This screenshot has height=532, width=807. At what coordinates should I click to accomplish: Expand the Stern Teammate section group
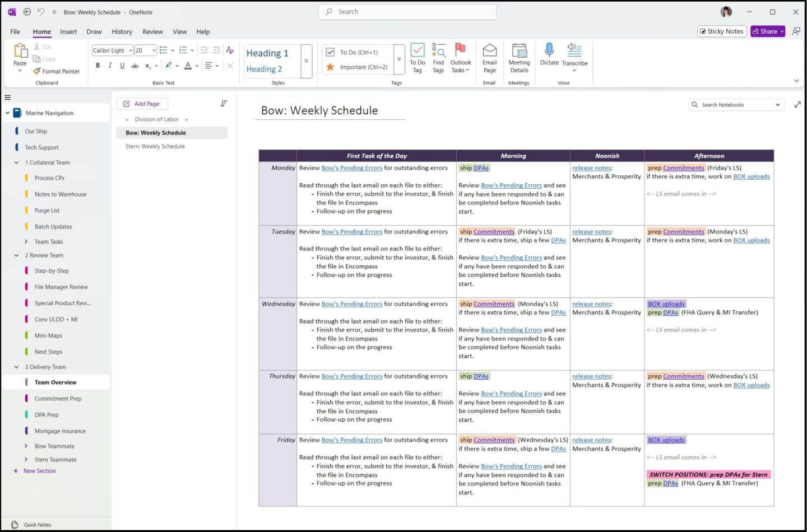pos(26,460)
